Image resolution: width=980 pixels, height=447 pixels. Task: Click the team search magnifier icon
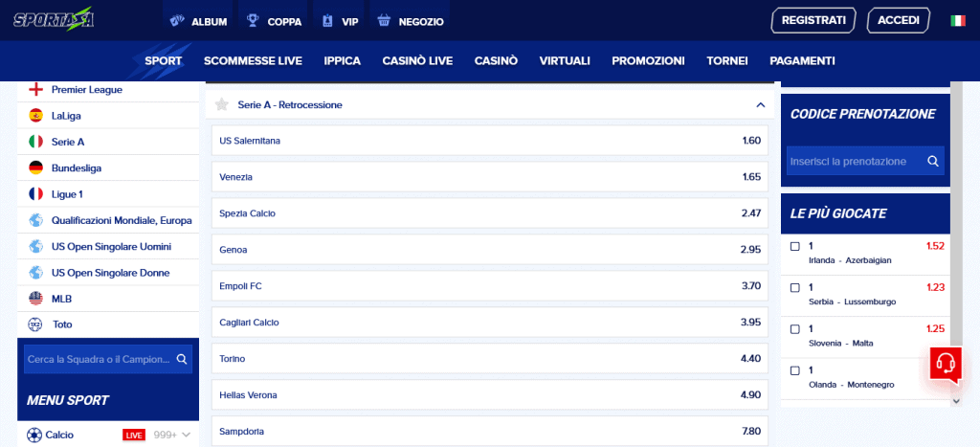[x=182, y=359]
